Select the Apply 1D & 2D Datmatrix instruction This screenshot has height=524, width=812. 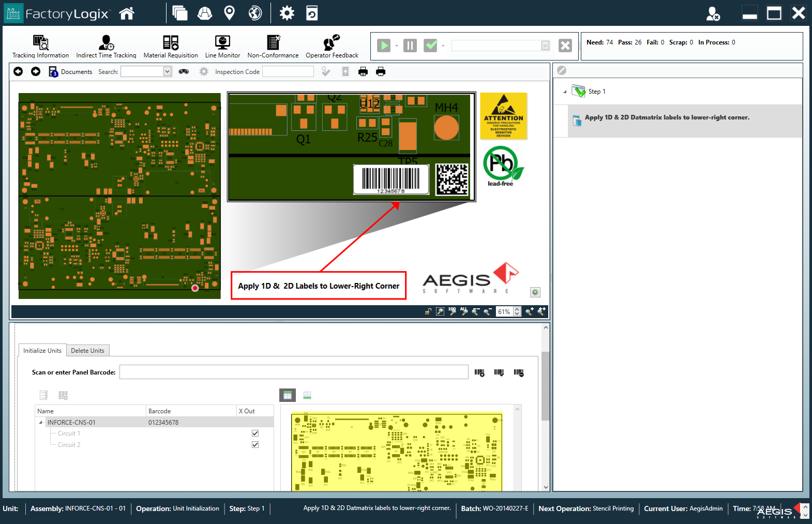tap(667, 118)
